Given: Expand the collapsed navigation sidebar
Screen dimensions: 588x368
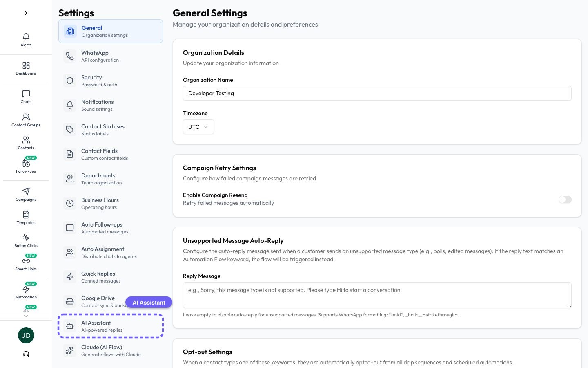Looking at the screenshot, I should (x=26, y=13).
